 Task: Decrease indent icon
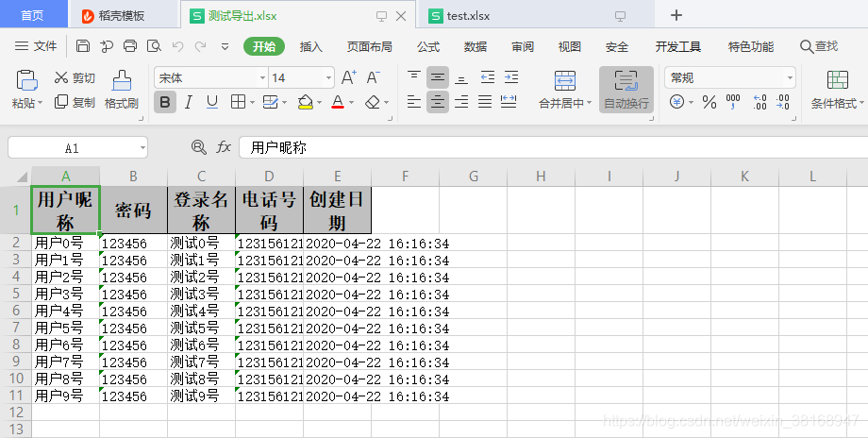(x=488, y=77)
